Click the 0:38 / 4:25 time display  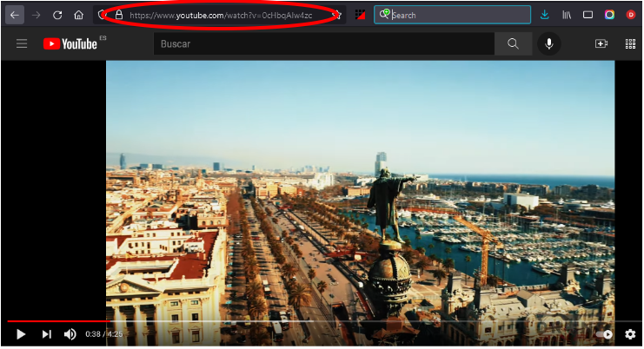click(104, 334)
